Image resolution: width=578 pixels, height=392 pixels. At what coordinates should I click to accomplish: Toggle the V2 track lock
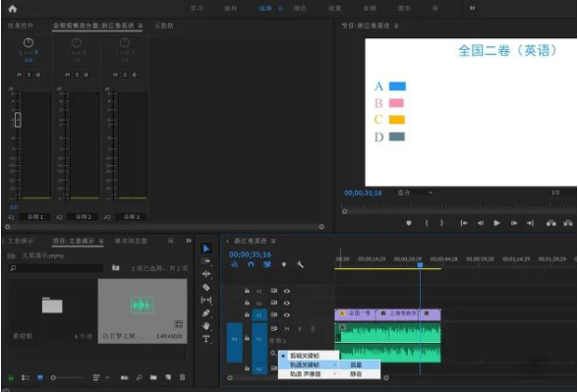(x=247, y=303)
